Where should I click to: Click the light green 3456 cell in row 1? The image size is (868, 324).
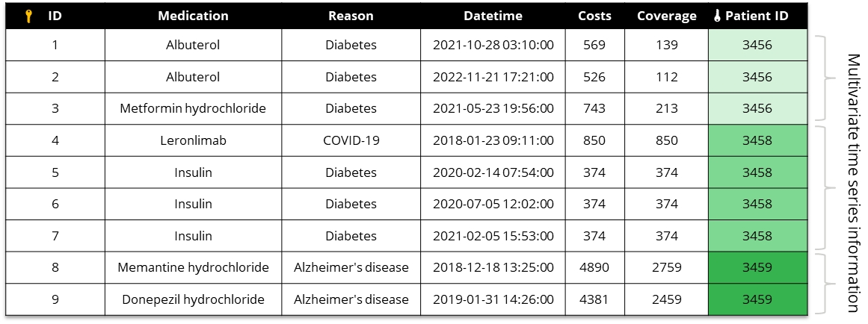click(x=757, y=45)
